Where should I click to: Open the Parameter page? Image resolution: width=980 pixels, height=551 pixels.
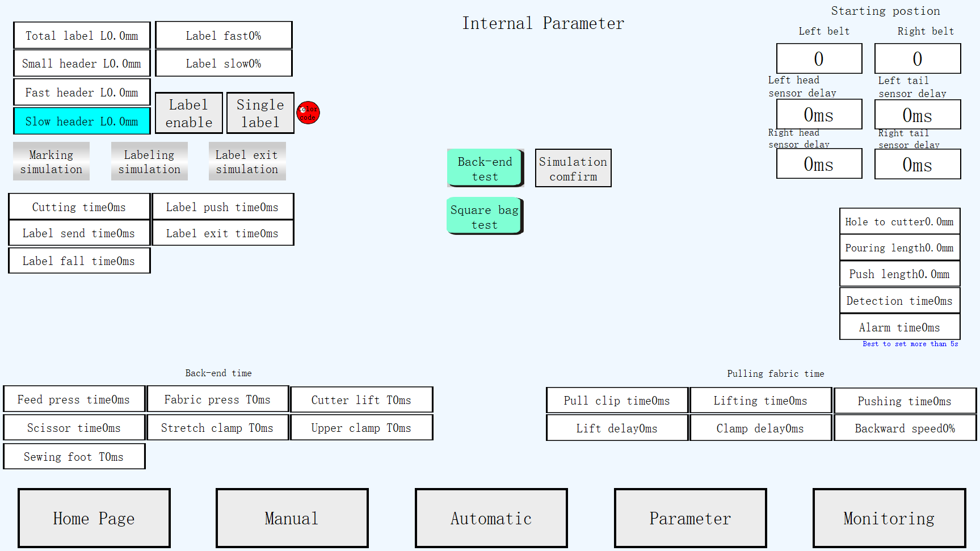point(691,518)
